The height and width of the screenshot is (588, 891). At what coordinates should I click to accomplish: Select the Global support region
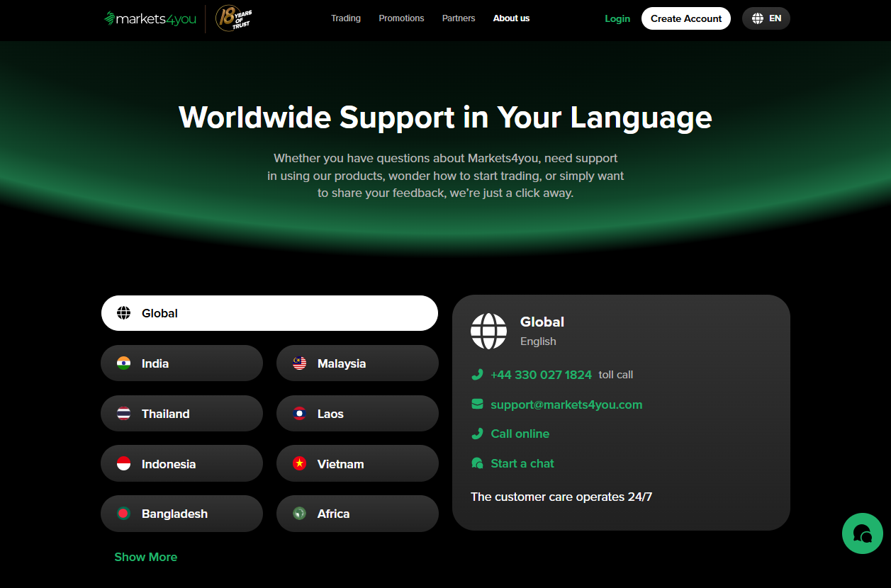[x=269, y=313]
